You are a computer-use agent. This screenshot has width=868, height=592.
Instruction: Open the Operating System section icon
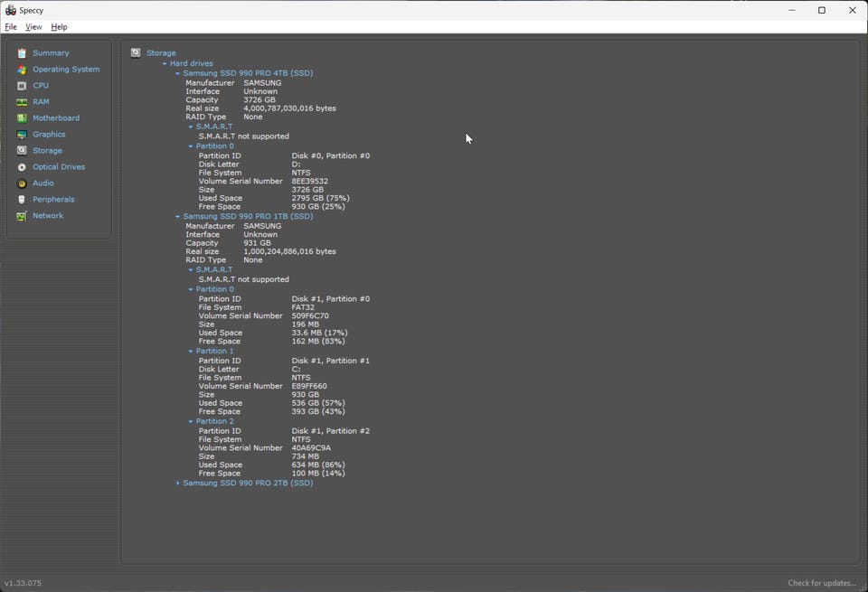click(x=22, y=70)
